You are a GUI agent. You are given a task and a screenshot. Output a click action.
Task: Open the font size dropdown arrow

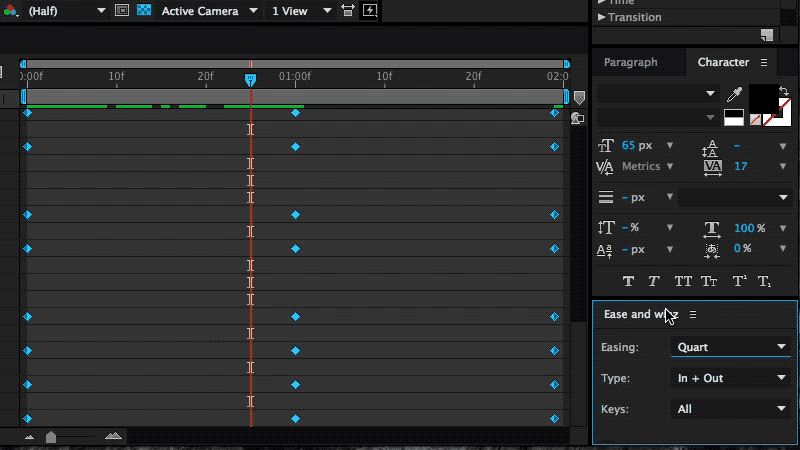tap(670, 146)
